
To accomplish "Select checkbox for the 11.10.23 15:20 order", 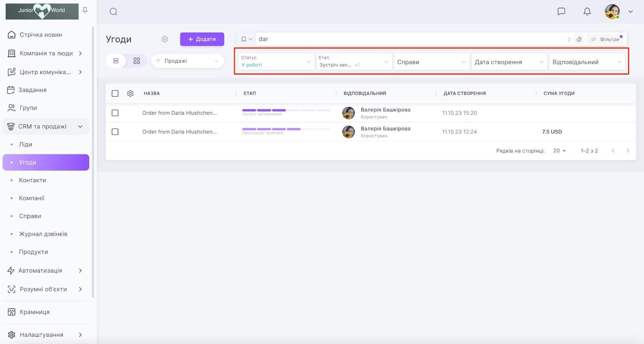I will 115,113.
